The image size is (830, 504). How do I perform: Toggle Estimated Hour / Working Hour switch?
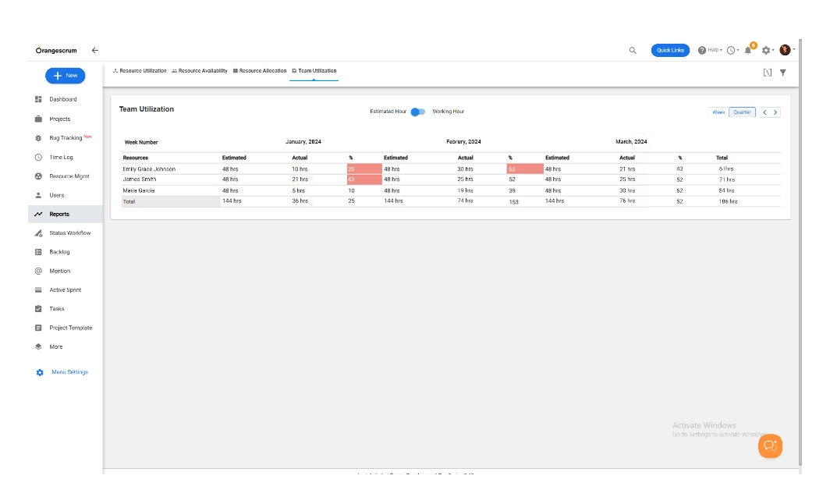tap(419, 112)
